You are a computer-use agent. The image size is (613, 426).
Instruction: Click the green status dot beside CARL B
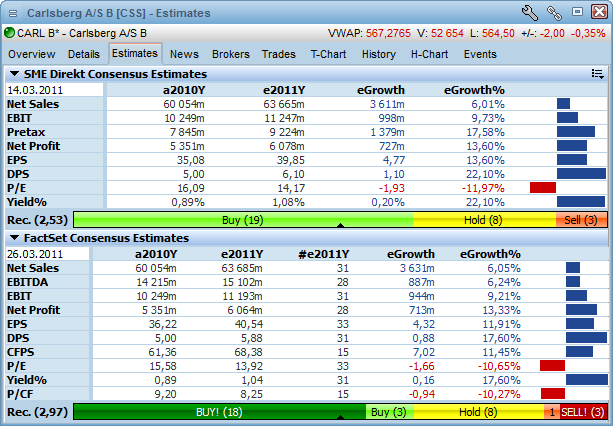pyautogui.click(x=9, y=32)
